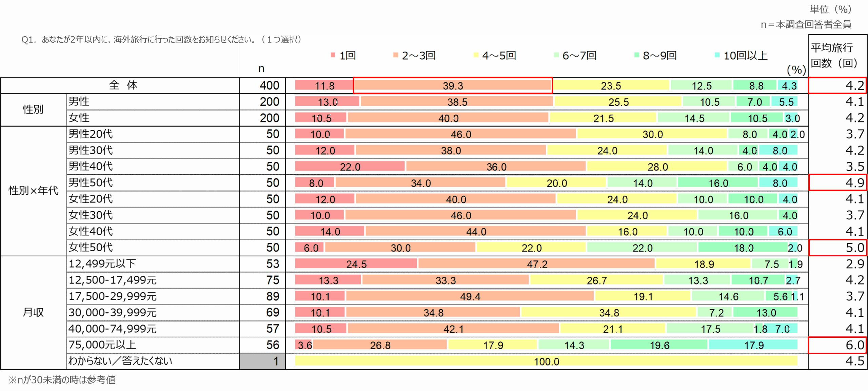Click the pink 1回 legend swatch

(x=333, y=55)
